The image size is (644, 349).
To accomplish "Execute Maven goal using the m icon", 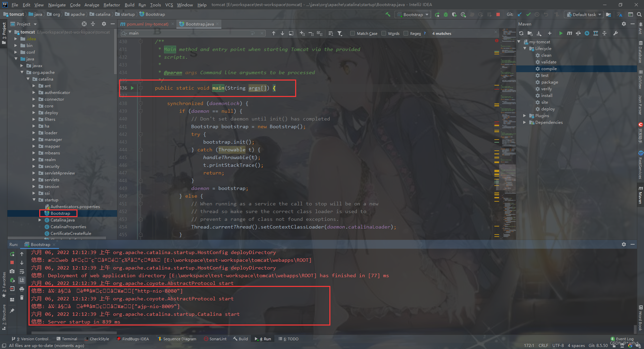I will [x=570, y=33].
